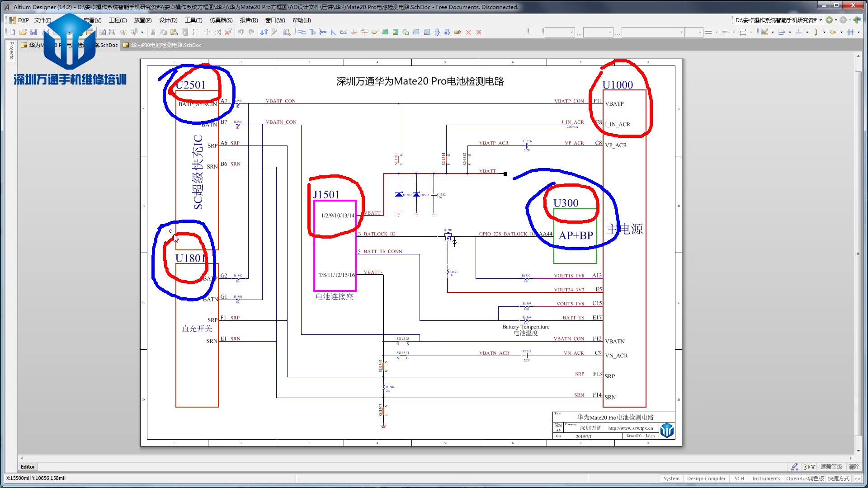868x488 pixels.
Task: Click the Design Compiler panel button
Action: click(706, 479)
